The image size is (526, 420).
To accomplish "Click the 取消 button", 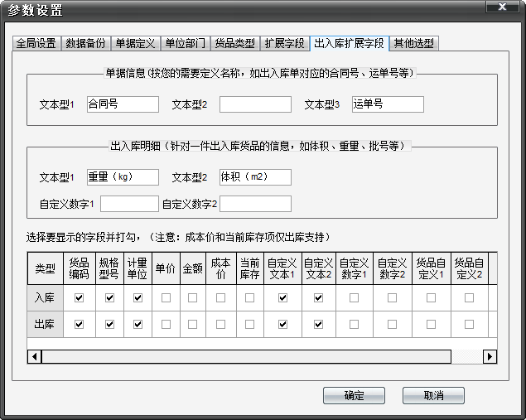I will [x=433, y=395].
